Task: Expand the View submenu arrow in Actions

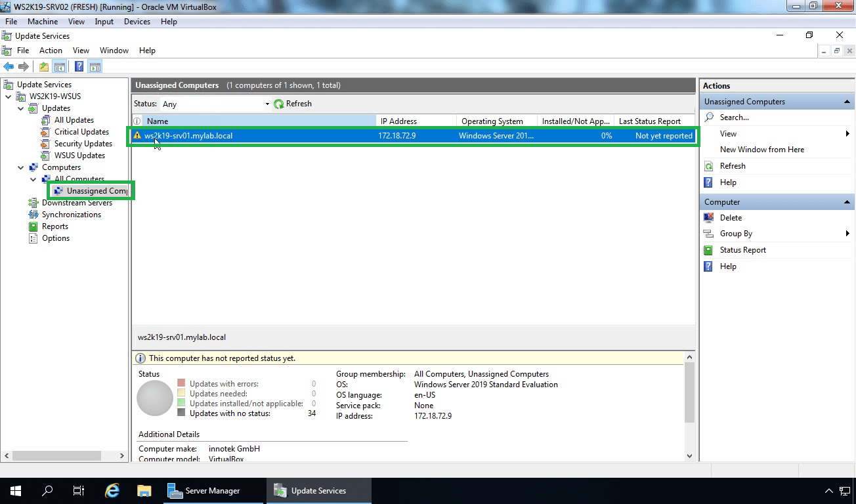Action: (x=847, y=134)
